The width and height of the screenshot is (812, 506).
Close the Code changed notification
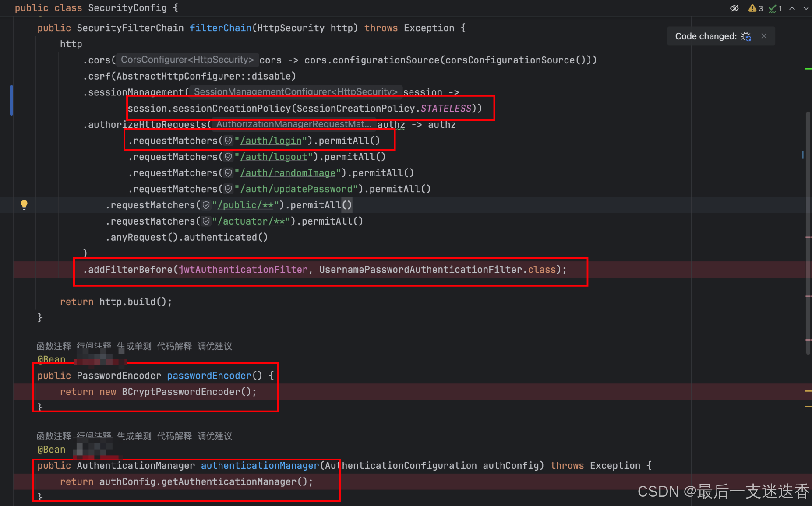(x=764, y=36)
